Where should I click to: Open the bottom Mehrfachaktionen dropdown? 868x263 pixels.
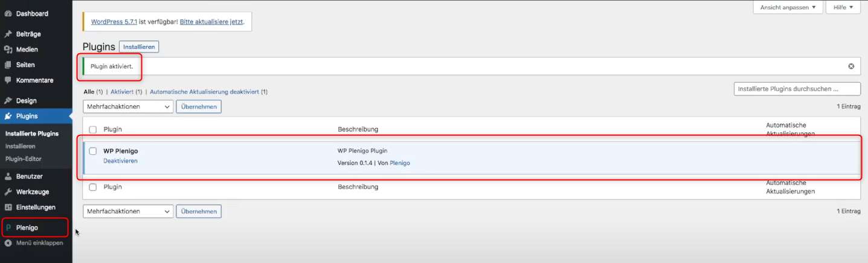[128, 212]
